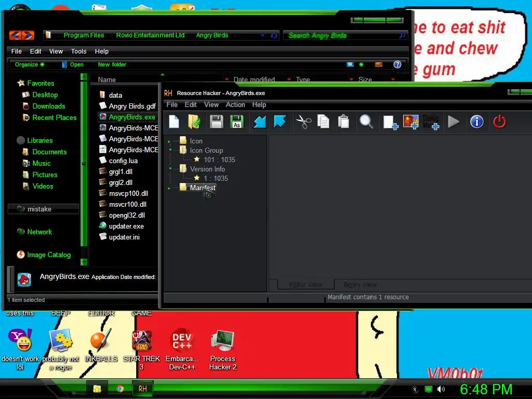The width and height of the screenshot is (532, 399).
Task: Click the Save As floppy icon
Action: point(237,122)
